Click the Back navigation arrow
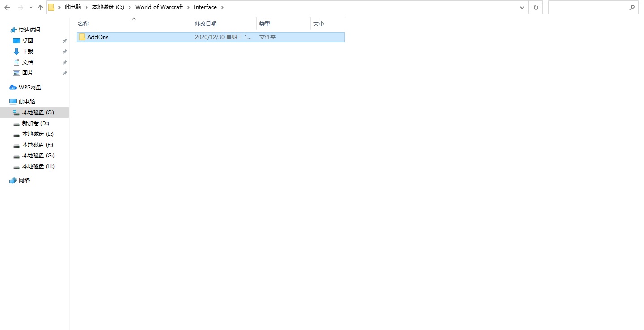Screen dimensions: 644x330 [x=7, y=8]
